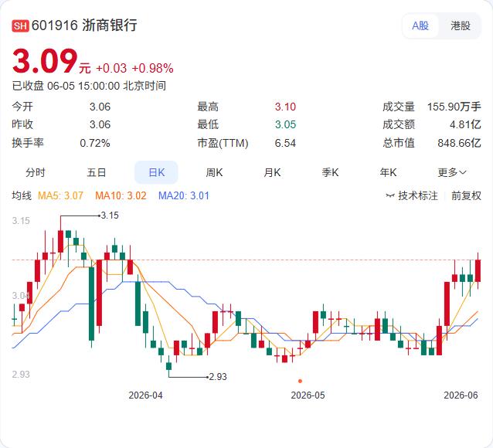Click the 换手率 value 0.72%
This screenshot has width=493, height=448.
(95, 143)
